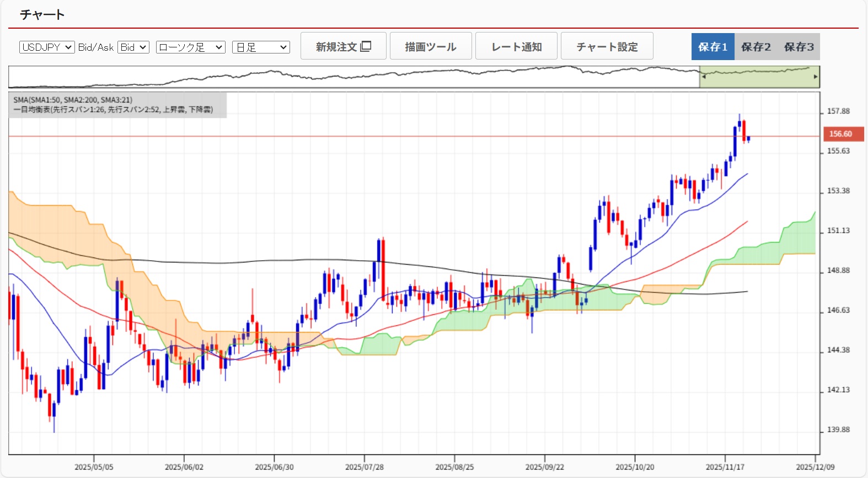Click the red 156.60 current price label
The image size is (868, 478).
click(843, 134)
